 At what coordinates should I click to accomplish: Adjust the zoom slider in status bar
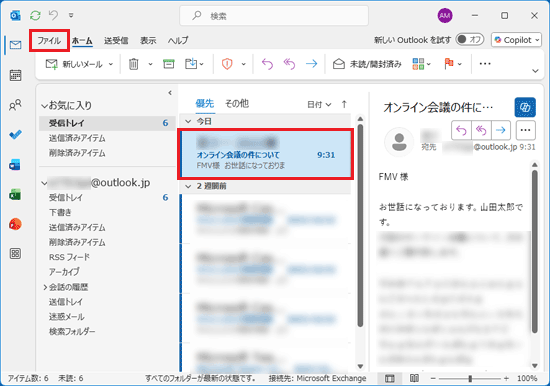[x=470, y=379]
